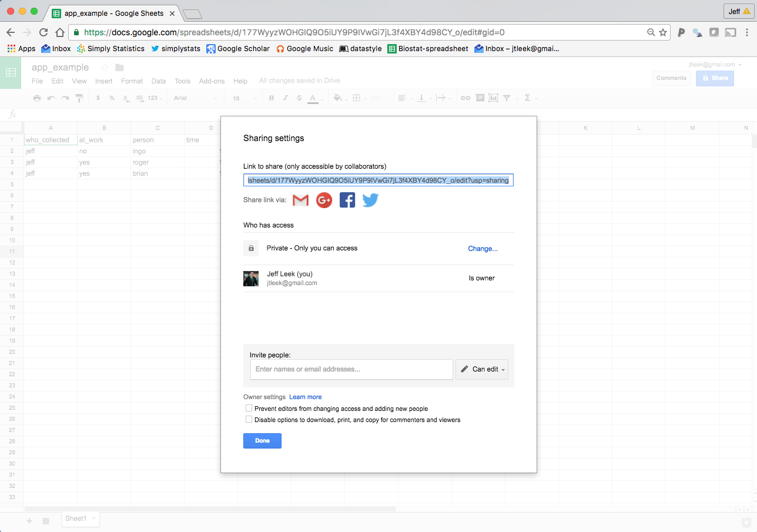757x532 pixels.
Task: Click the undo arrow in the toolbar
Action: click(x=51, y=98)
